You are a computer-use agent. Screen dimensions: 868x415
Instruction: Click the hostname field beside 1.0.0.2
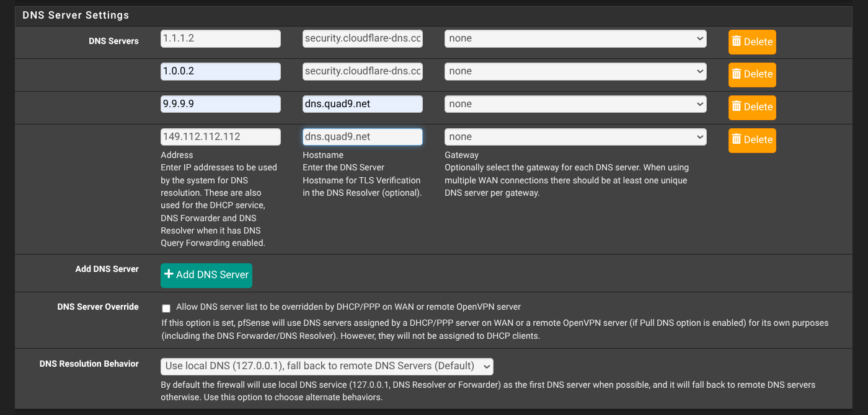(x=363, y=71)
